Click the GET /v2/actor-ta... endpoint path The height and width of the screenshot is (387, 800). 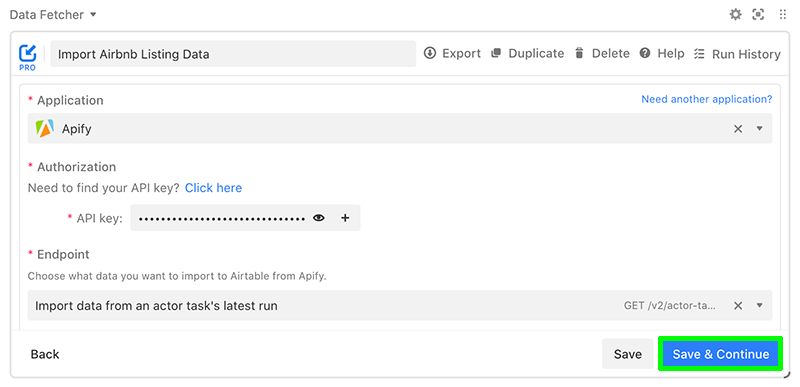pos(669,306)
